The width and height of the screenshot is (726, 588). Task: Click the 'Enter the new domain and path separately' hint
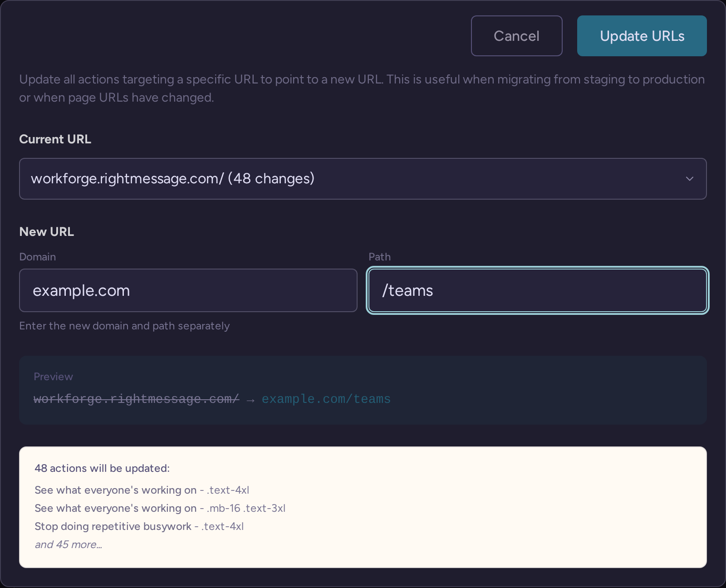pyautogui.click(x=124, y=326)
